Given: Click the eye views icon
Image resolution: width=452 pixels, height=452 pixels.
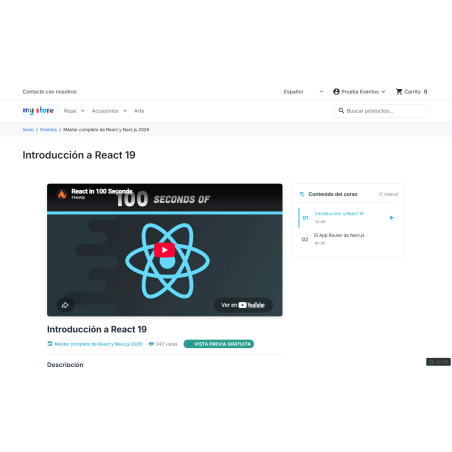Looking at the screenshot, I should (x=151, y=344).
